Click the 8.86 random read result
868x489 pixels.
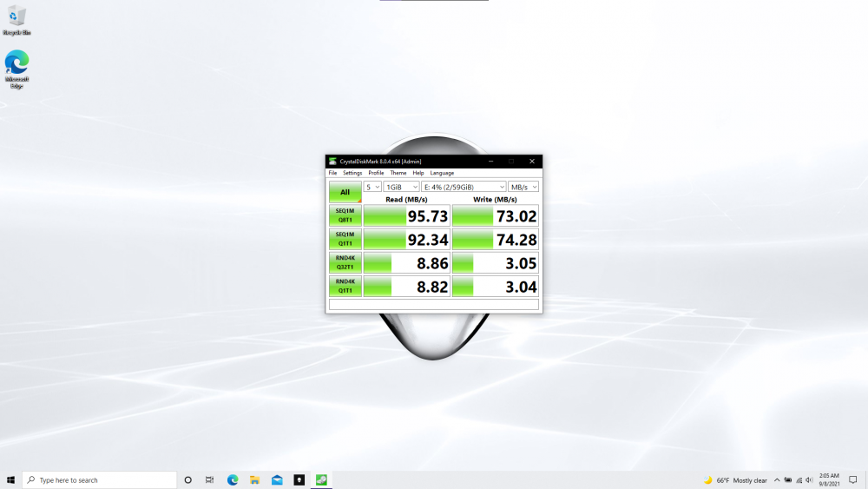(x=407, y=263)
